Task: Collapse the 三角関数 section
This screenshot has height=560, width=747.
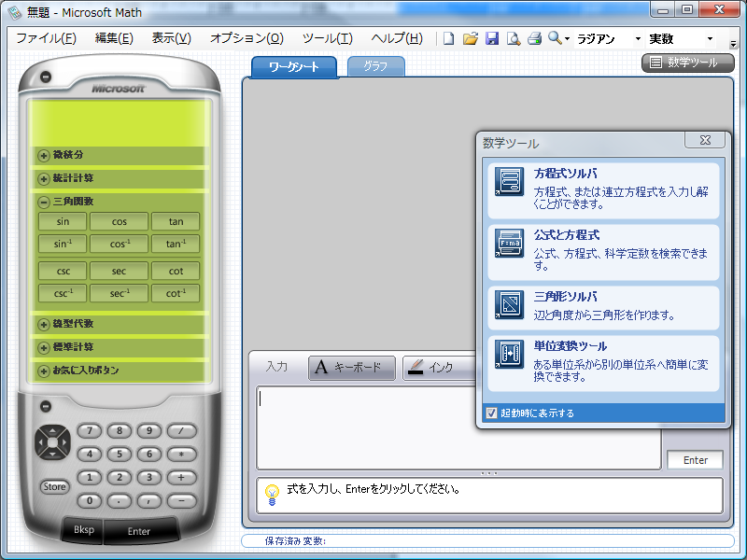Action: tap(44, 202)
